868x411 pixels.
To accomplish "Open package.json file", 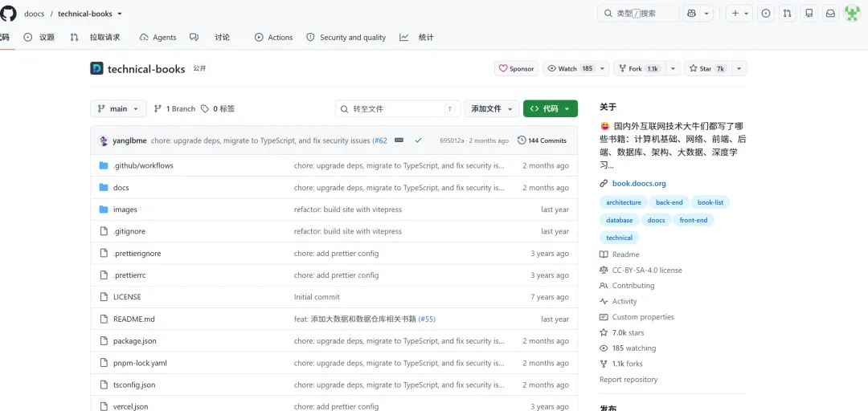I will 134,340.
